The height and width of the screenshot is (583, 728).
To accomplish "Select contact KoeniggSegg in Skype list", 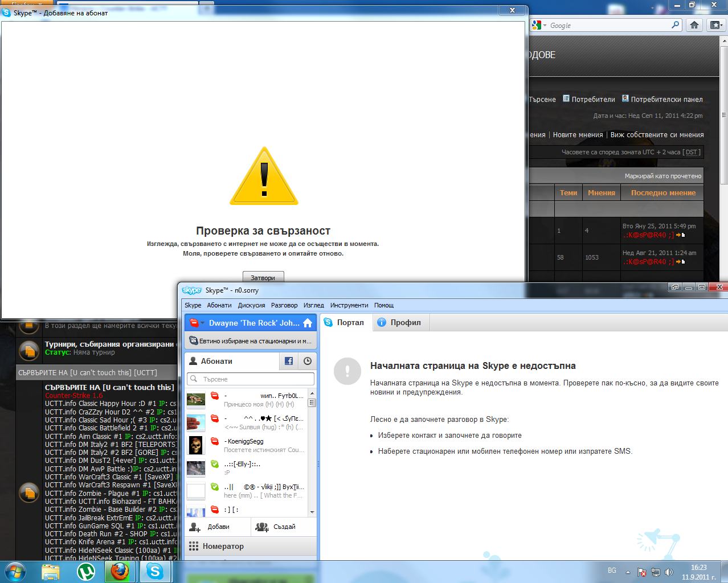I will 247,445.
